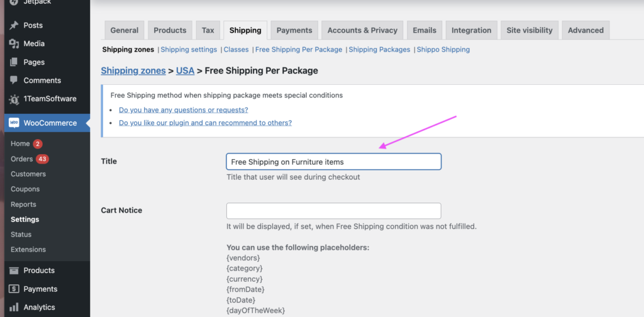The height and width of the screenshot is (317, 644).
Task: Click the Pages icon in sidebar
Action: click(x=14, y=62)
